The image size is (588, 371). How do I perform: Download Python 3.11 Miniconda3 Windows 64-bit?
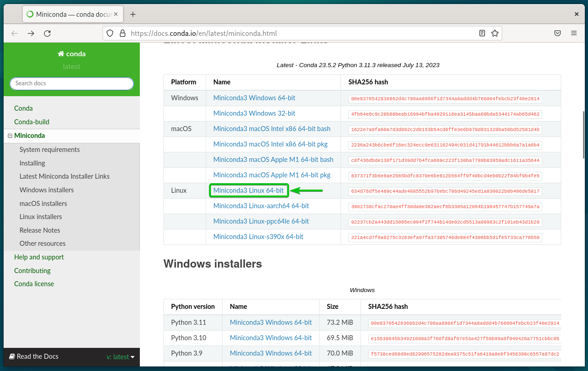pos(271,322)
